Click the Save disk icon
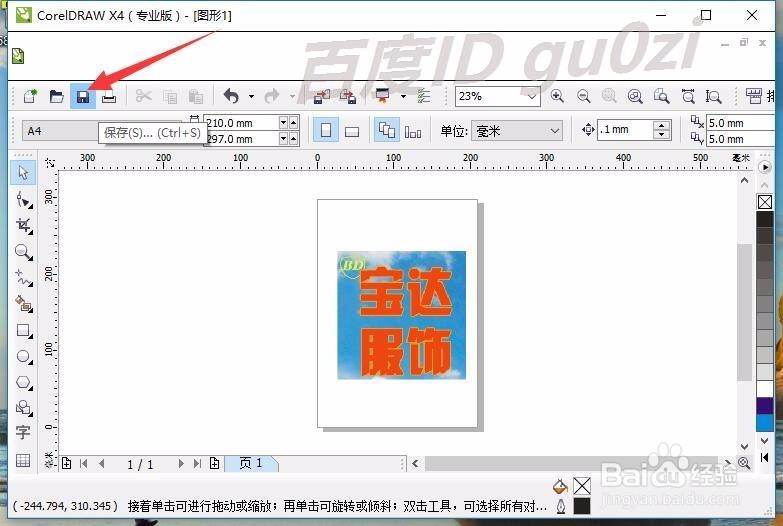The image size is (783, 526). (83, 96)
